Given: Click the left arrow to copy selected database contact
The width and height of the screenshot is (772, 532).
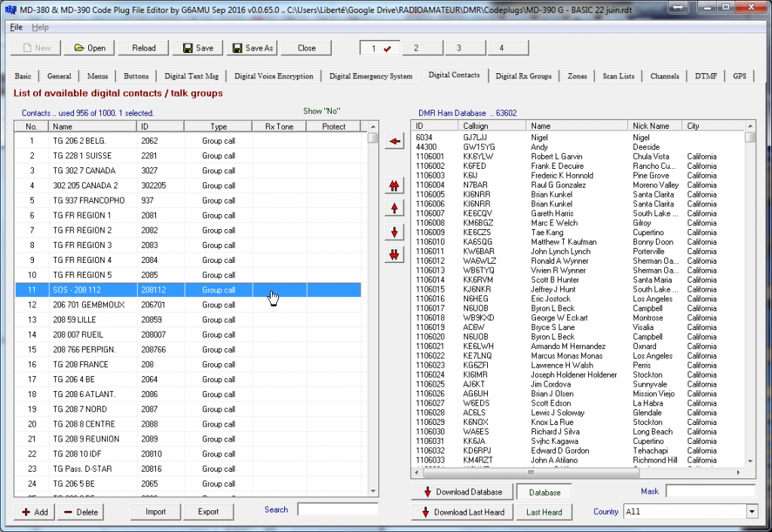Looking at the screenshot, I should (x=394, y=139).
